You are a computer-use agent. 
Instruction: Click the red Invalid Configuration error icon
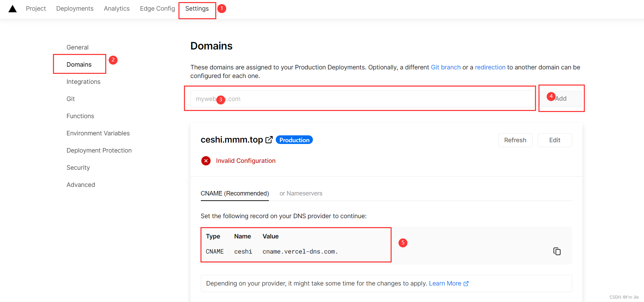(206, 161)
